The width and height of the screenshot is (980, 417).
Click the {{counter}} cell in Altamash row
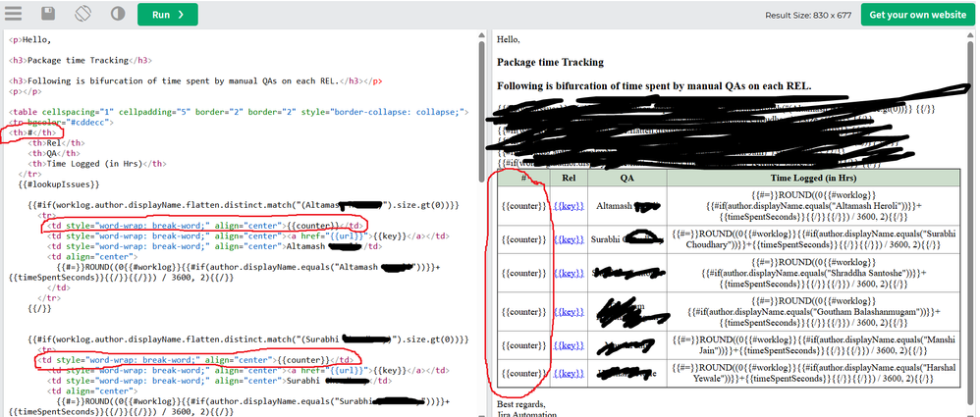(x=523, y=206)
